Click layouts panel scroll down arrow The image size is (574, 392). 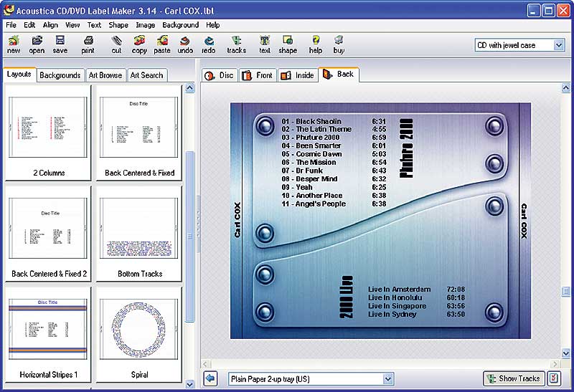189,384
